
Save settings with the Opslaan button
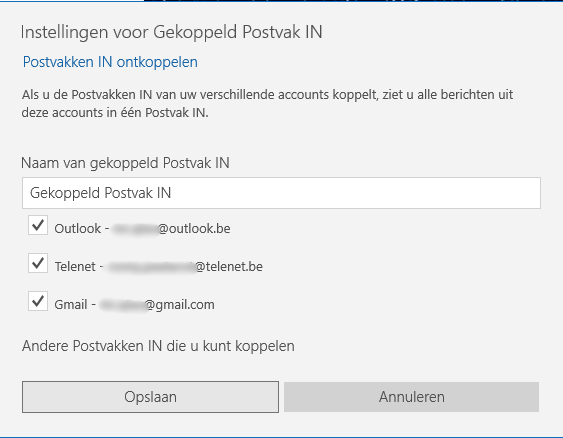(x=150, y=397)
